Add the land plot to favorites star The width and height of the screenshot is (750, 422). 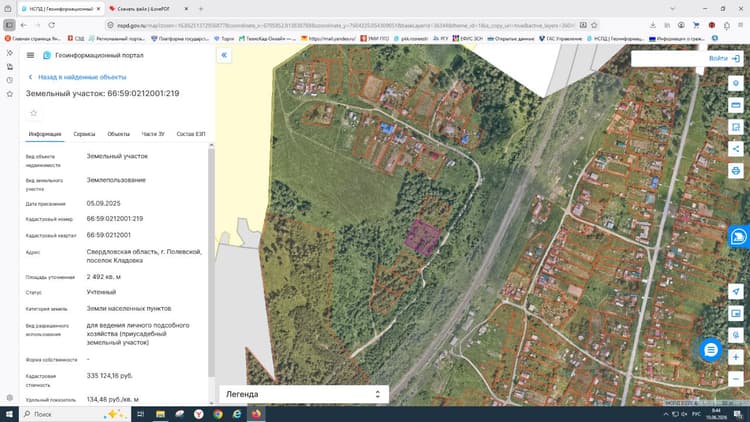pyautogui.click(x=33, y=113)
